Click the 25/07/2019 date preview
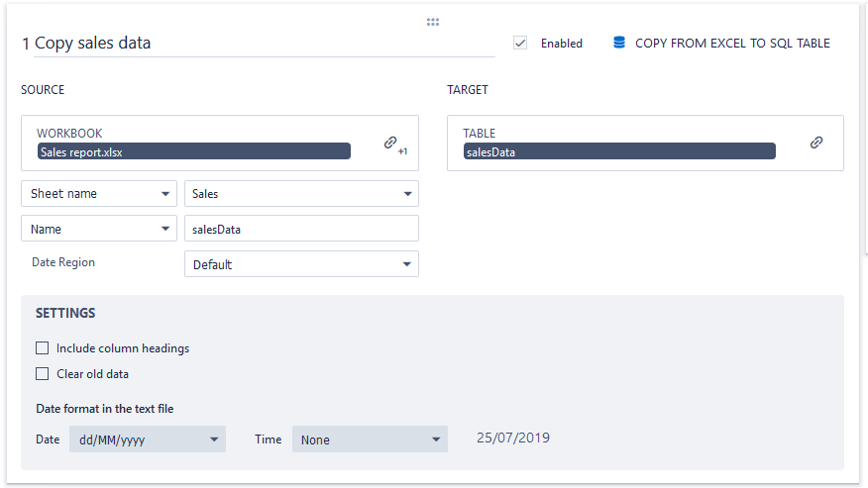868x488 pixels. coord(513,438)
